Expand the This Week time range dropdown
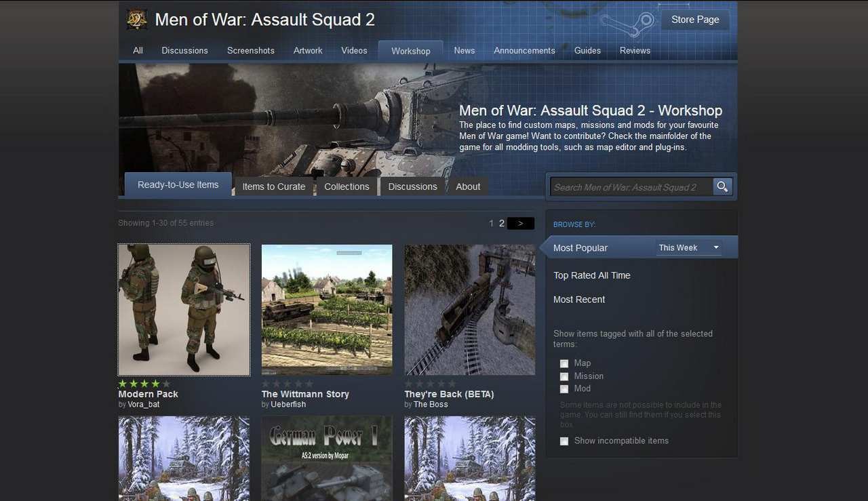Viewport: 868px width, 501px height. pos(688,248)
